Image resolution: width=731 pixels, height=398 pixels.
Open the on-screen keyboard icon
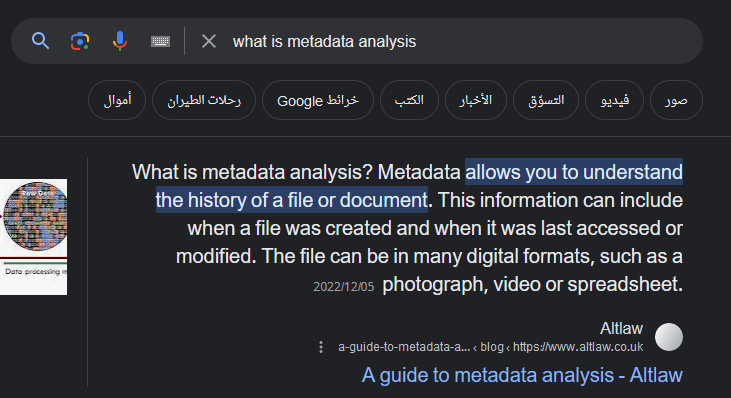click(160, 41)
